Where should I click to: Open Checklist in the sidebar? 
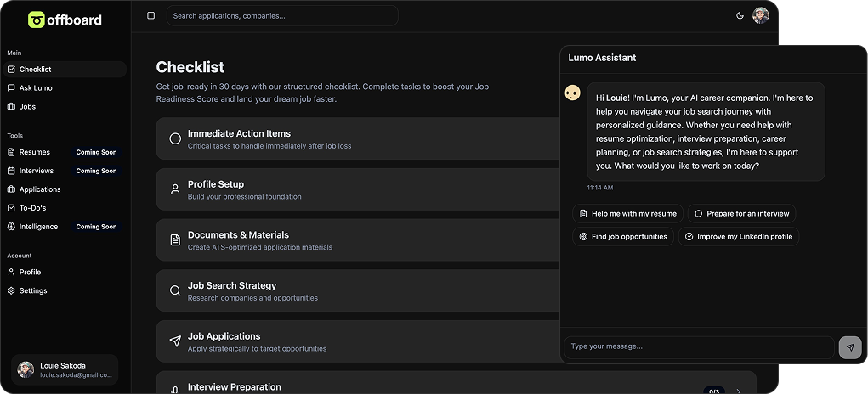(35, 70)
